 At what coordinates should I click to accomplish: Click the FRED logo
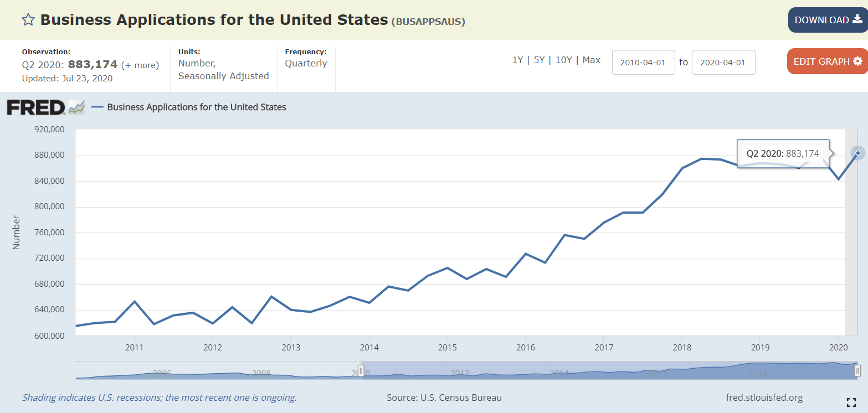pyautogui.click(x=45, y=107)
